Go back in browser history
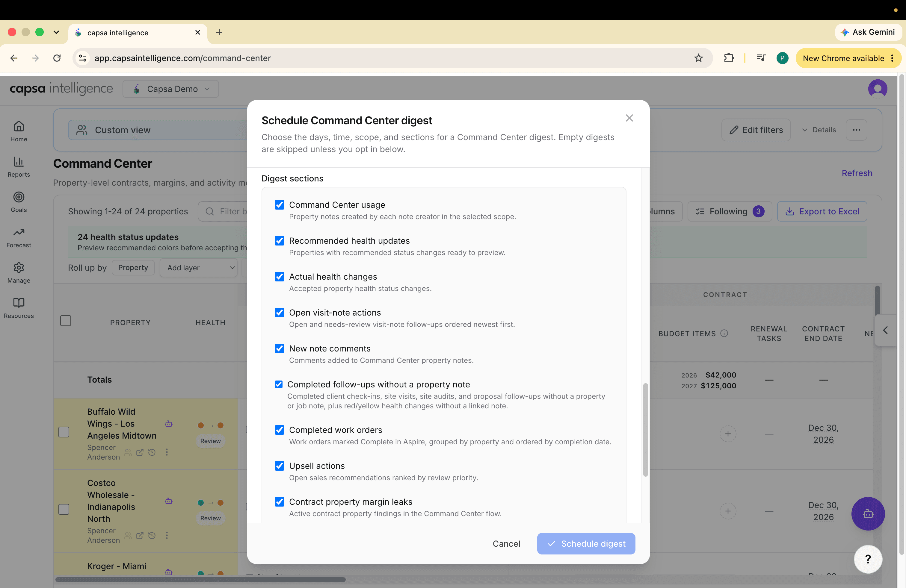The width and height of the screenshot is (906, 588). point(14,58)
